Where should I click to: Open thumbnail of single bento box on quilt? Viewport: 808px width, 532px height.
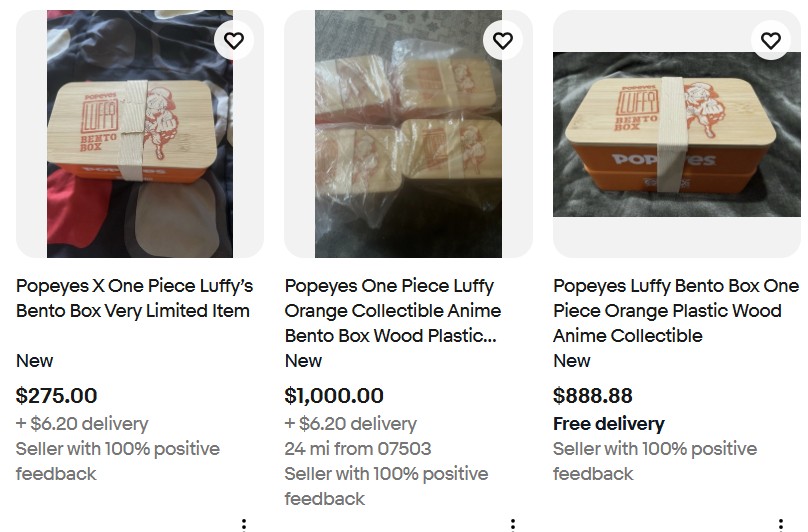point(140,134)
